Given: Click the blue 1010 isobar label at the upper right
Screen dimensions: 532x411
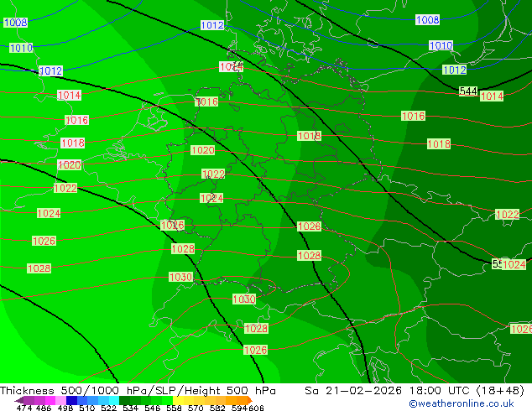Looking at the screenshot, I should pos(441,45).
